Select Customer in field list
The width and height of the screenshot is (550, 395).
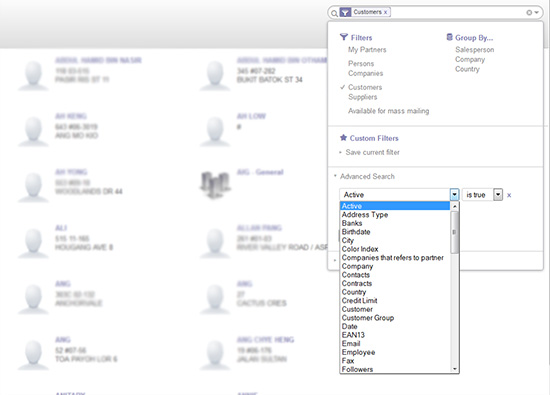395,309
